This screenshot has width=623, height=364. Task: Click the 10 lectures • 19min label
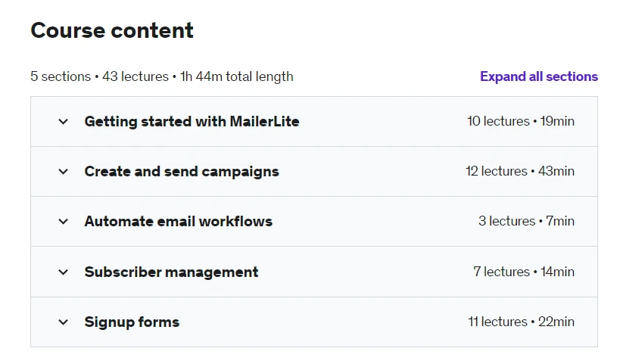[520, 121]
